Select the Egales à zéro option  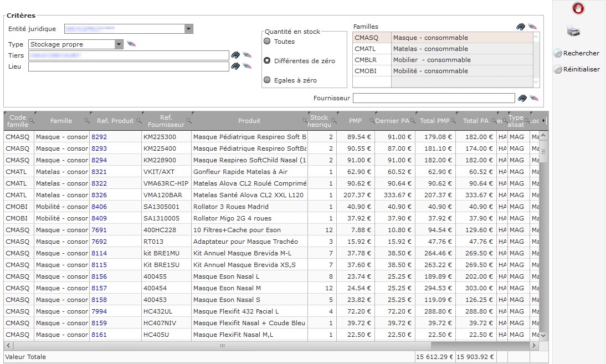pos(267,80)
